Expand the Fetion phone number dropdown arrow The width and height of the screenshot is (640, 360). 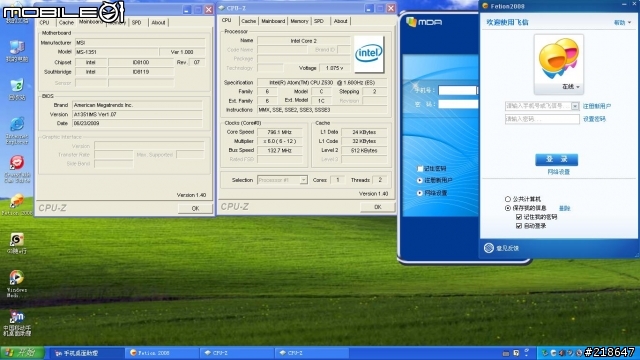pyautogui.click(x=575, y=106)
